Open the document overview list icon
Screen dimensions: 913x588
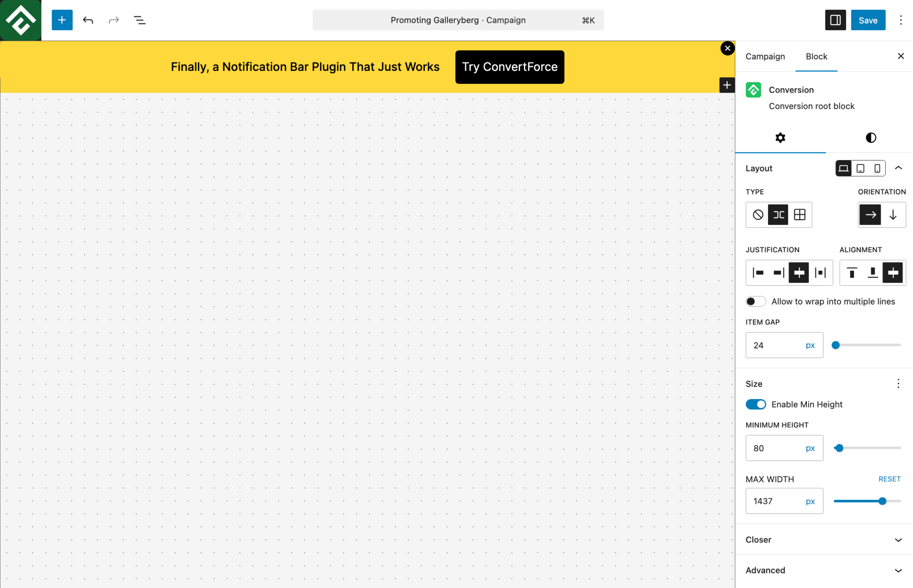(x=140, y=20)
